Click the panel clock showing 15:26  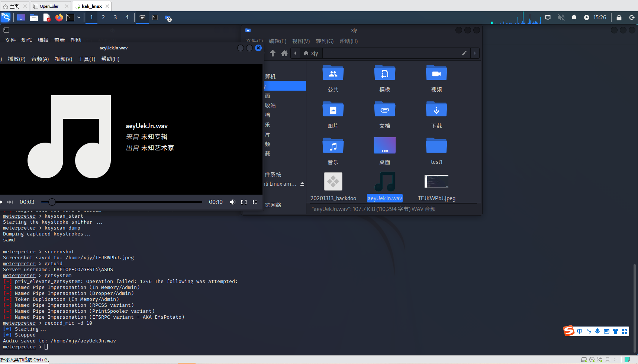[600, 17]
